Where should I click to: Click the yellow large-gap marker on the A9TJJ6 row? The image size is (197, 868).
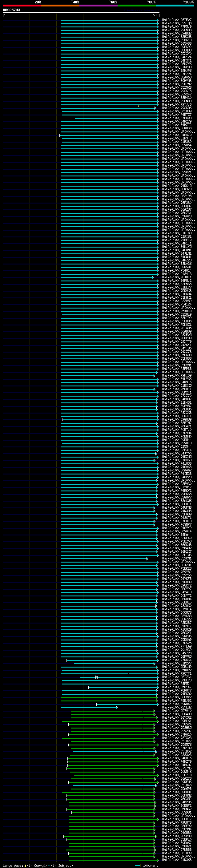[x=139, y=106]
